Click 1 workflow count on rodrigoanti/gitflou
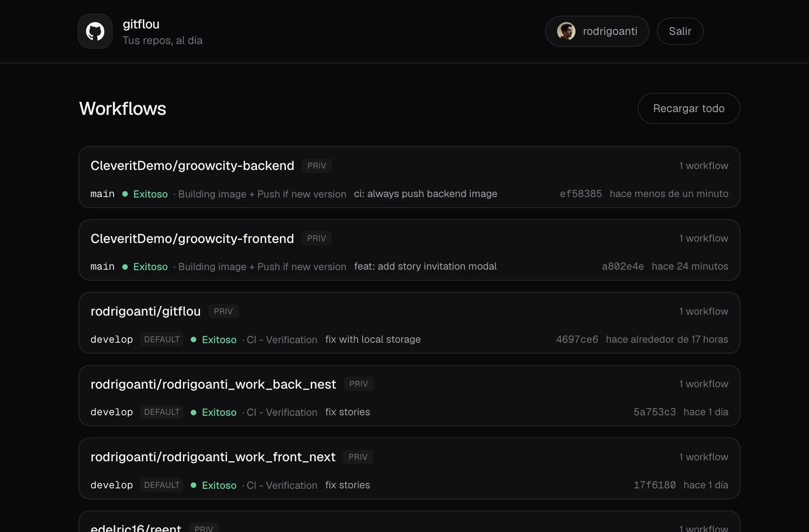The width and height of the screenshot is (809, 532). tap(704, 311)
